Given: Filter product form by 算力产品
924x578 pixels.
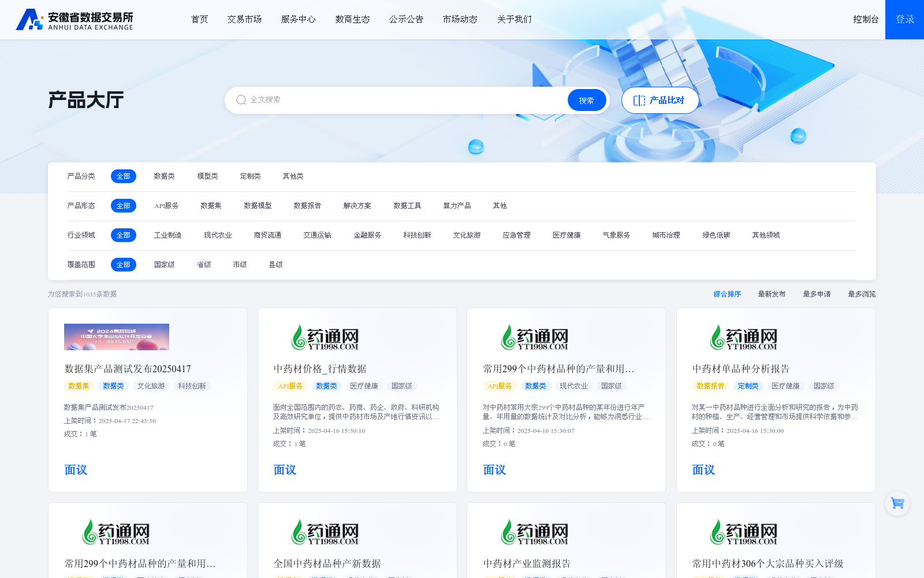Looking at the screenshot, I should coord(457,206).
